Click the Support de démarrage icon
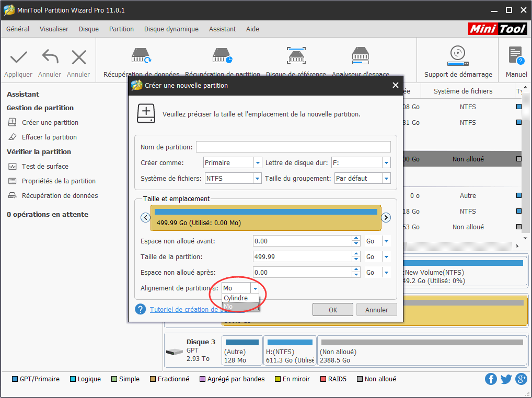This screenshot has width=532, height=398. [x=457, y=55]
